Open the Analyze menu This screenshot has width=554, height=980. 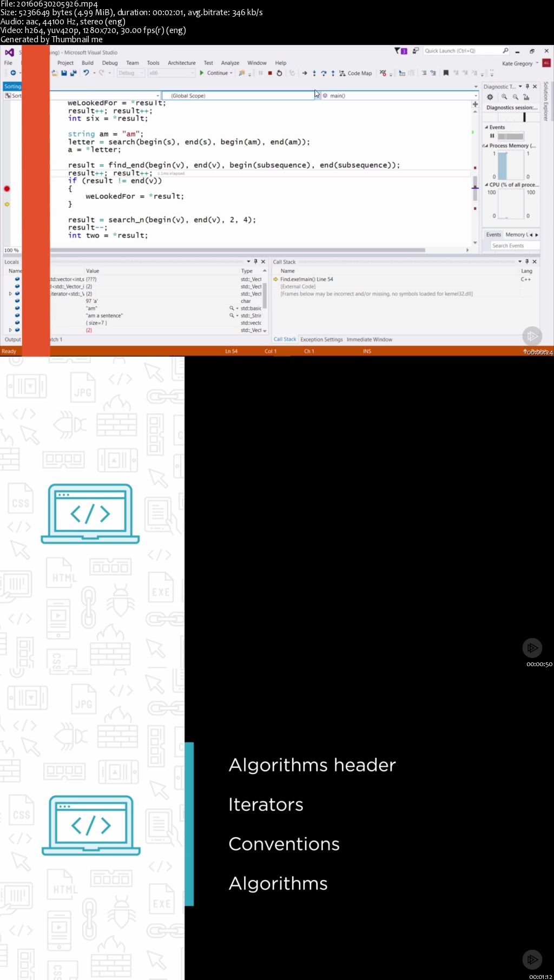230,63
